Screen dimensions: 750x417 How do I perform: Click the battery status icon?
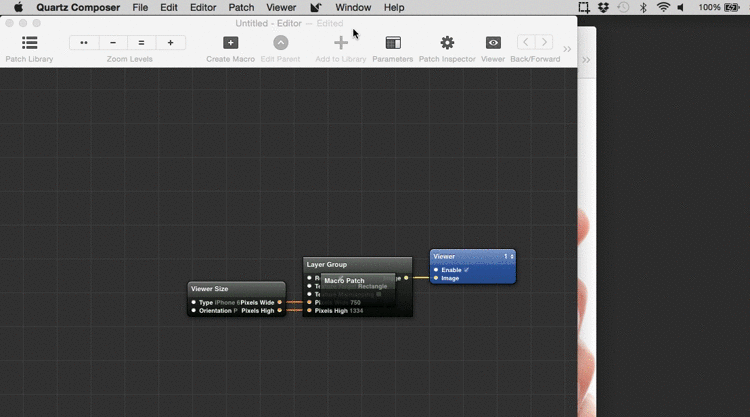click(x=732, y=7)
